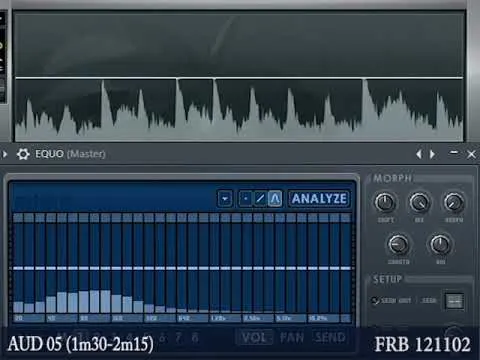Click the 640 Hz band slider handle
This screenshot has width=480, height=360.
[182, 268]
